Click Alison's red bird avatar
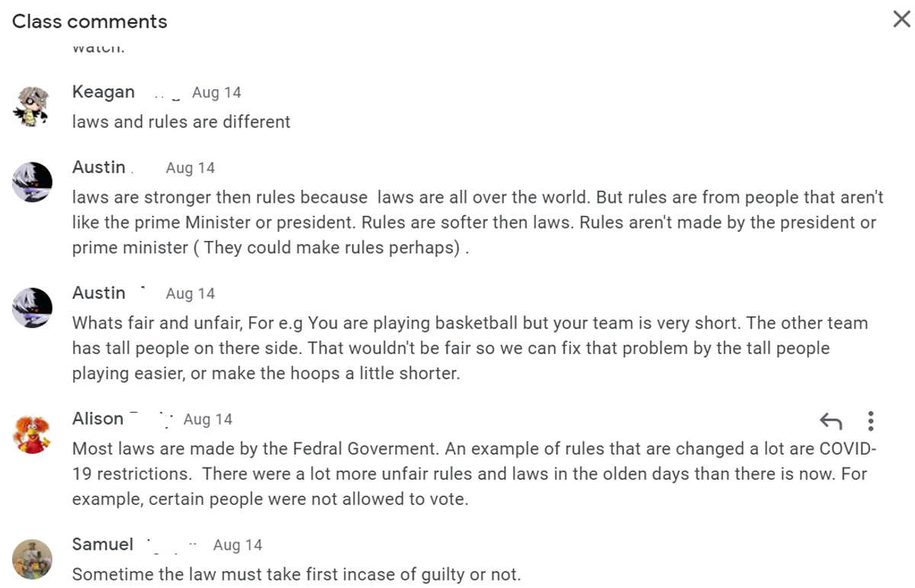The height and width of the screenshot is (588, 915). (32, 432)
